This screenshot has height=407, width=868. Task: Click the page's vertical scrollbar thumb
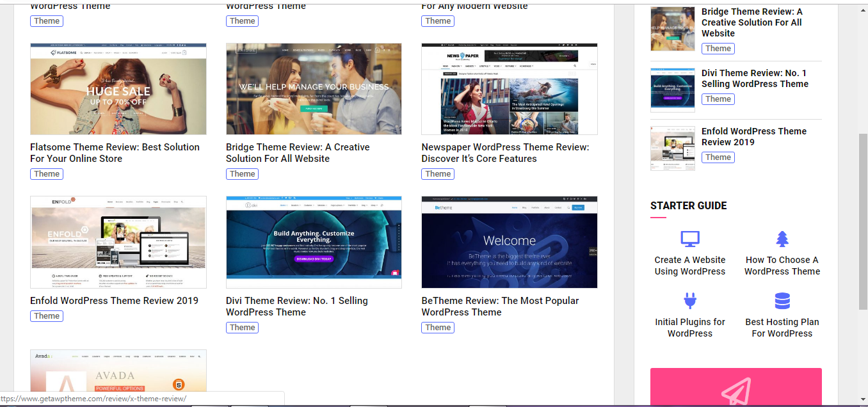pyautogui.click(x=862, y=221)
